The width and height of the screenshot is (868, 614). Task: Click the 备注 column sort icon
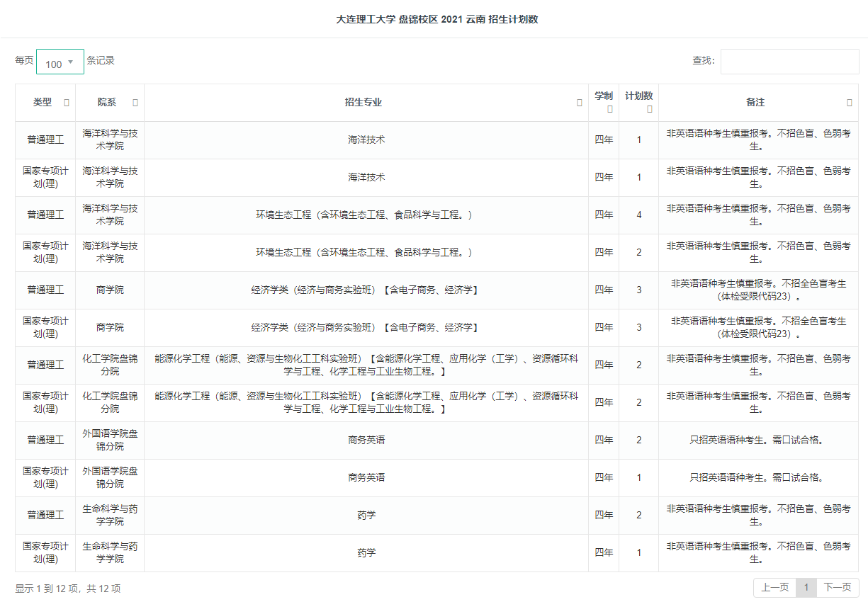tap(850, 103)
